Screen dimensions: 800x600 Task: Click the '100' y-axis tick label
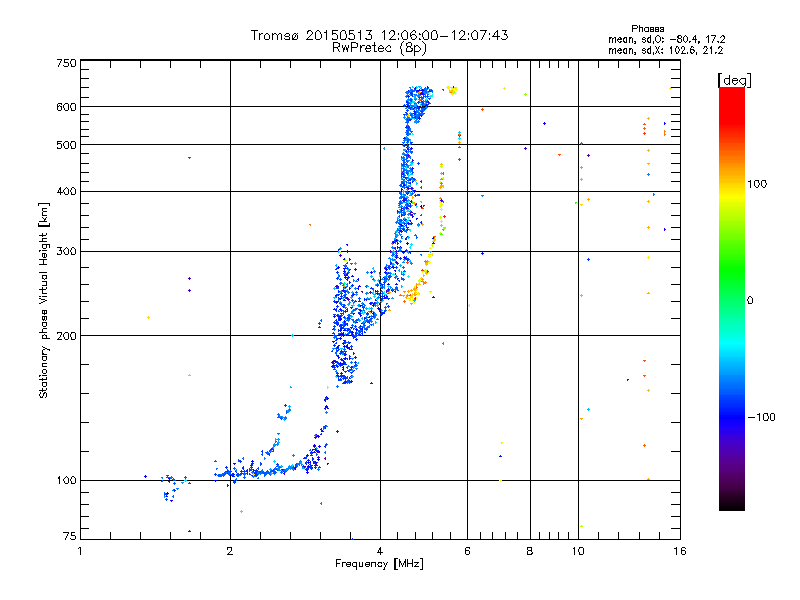66,480
